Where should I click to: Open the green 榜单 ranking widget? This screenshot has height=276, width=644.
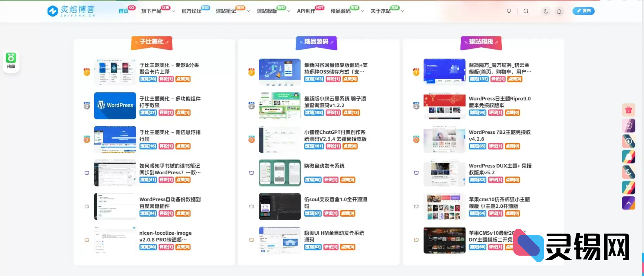point(11,61)
